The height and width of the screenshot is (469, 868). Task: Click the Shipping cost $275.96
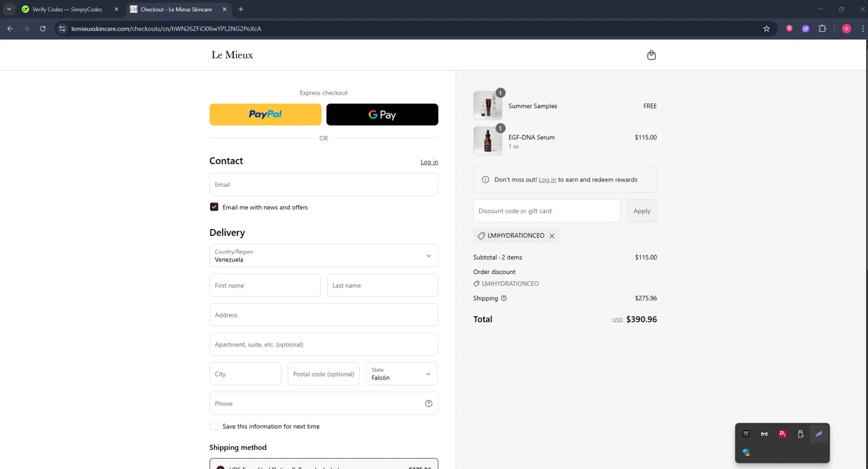(x=646, y=298)
